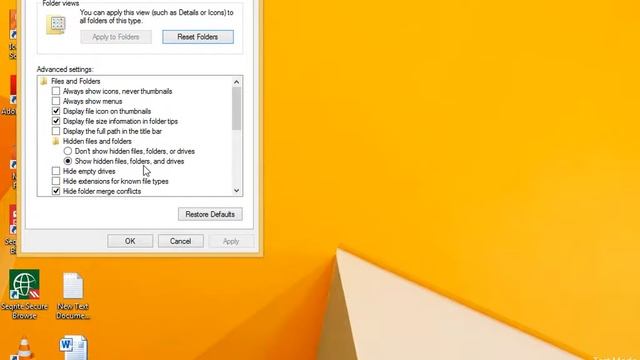The height and width of the screenshot is (360, 640).
Task: Uncheck Display file size information in folder tips
Action: (56, 121)
